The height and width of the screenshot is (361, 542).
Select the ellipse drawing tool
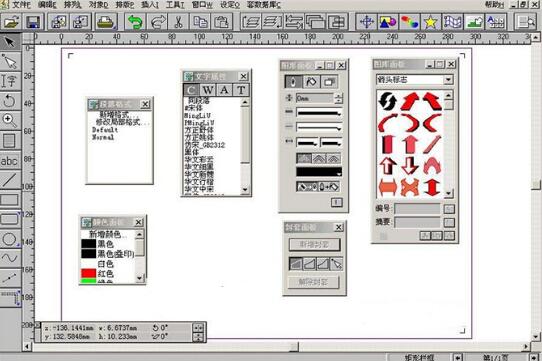[x=10, y=239]
